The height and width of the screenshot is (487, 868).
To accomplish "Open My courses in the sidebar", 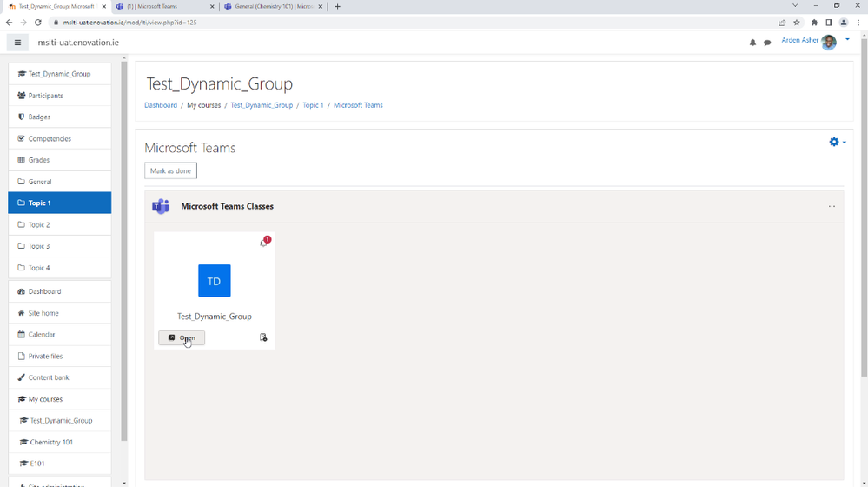I will point(60,399).
